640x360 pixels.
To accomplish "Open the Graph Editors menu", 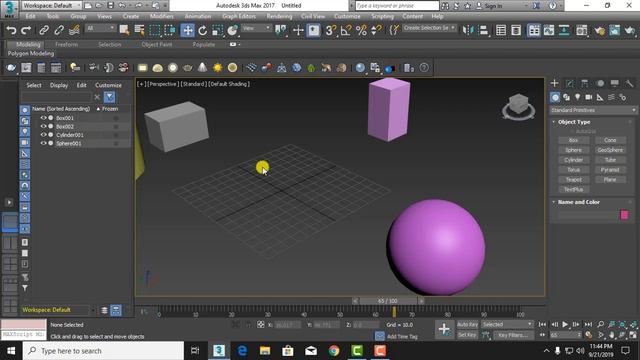I will pyautogui.click(x=239, y=16).
